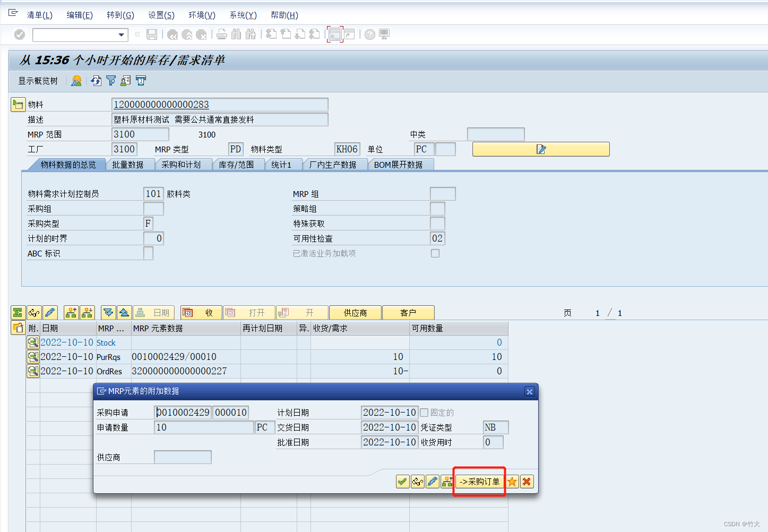Click the green checkmark in the MRP element dialog
This screenshot has width=768, height=532.
point(402,482)
